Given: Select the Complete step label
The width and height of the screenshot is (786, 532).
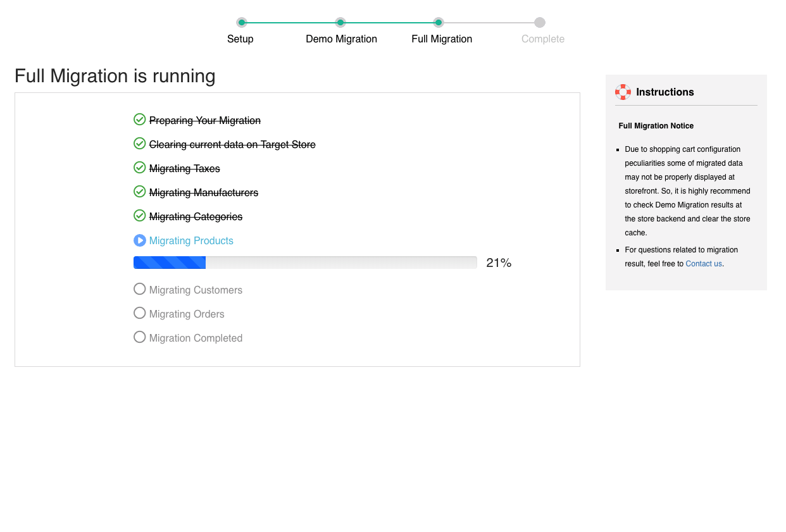Looking at the screenshot, I should click(x=542, y=39).
